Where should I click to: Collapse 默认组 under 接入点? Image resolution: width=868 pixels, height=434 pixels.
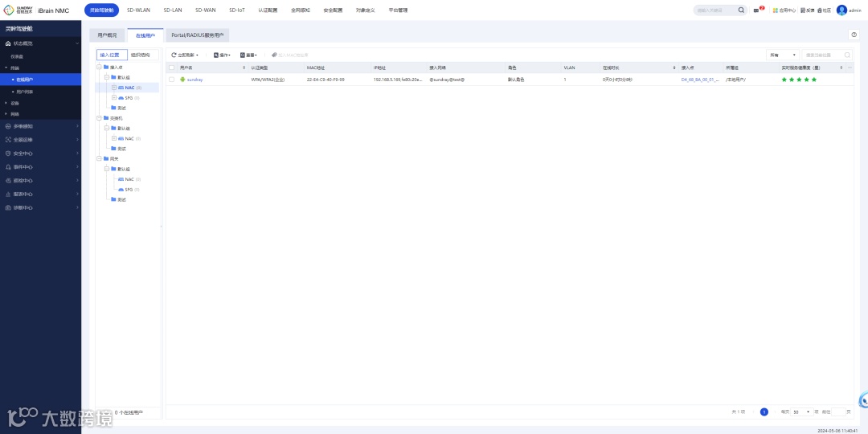(x=107, y=77)
